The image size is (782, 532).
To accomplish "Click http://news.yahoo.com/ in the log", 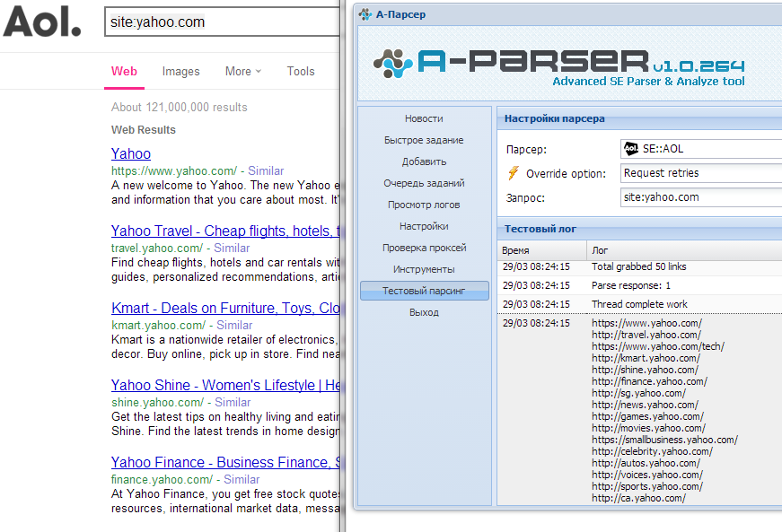I will (x=645, y=405).
